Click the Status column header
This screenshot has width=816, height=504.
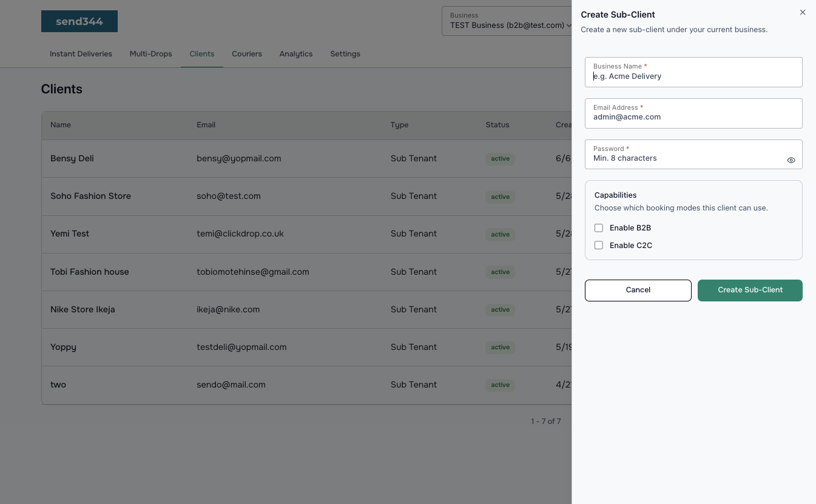497,125
